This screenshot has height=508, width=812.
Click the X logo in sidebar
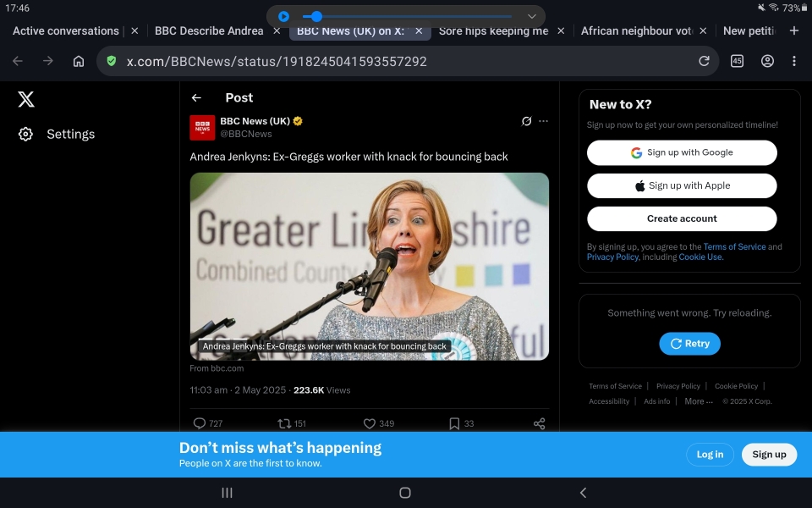pos(26,99)
